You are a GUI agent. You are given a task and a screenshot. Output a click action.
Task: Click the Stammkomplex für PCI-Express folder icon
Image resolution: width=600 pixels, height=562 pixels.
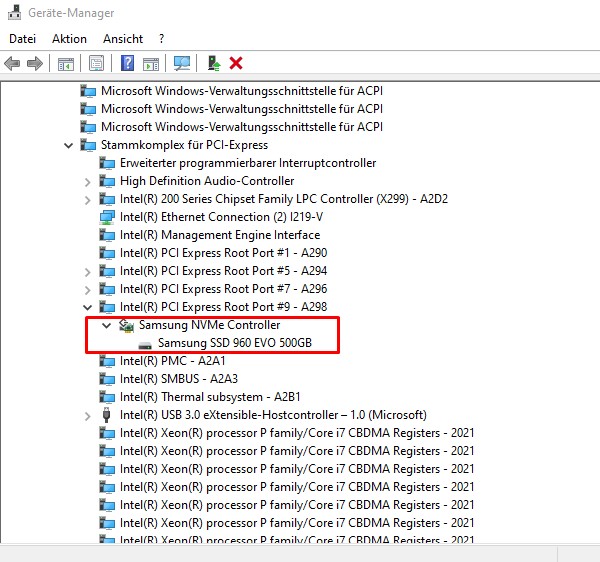[88, 145]
